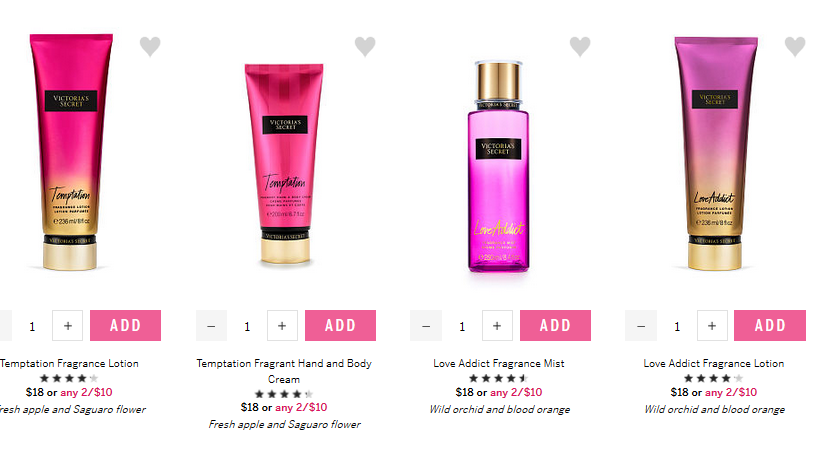Open Love Addict Fragrance Mist product link
Screen dimensions: 832x461
pos(499,363)
